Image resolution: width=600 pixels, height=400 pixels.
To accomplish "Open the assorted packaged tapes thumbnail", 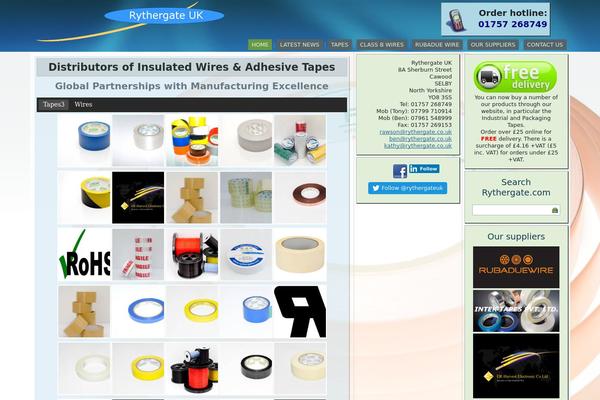I will pyautogui.click(x=300, y=140).
